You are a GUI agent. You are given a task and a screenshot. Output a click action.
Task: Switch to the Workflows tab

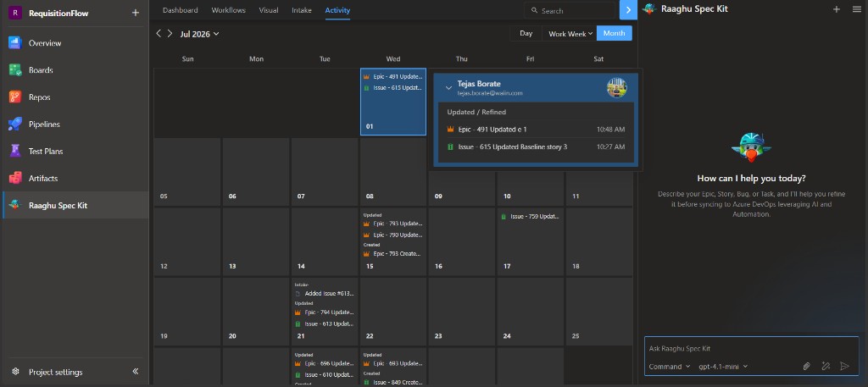[229, 10]
